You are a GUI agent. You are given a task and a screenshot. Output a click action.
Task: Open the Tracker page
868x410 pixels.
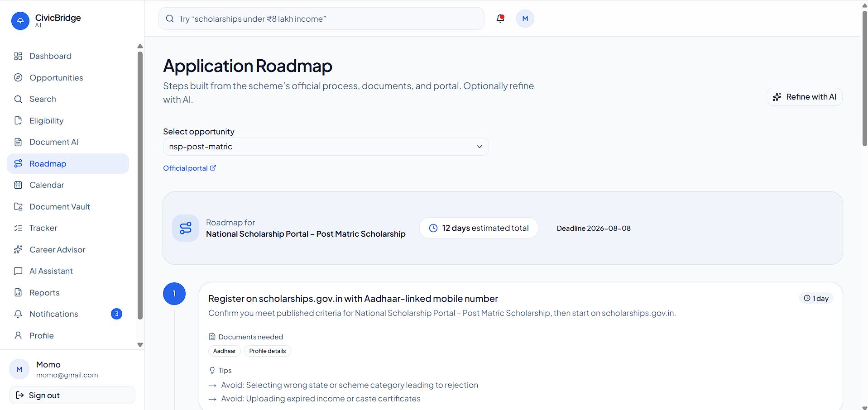tap(68, 228)
